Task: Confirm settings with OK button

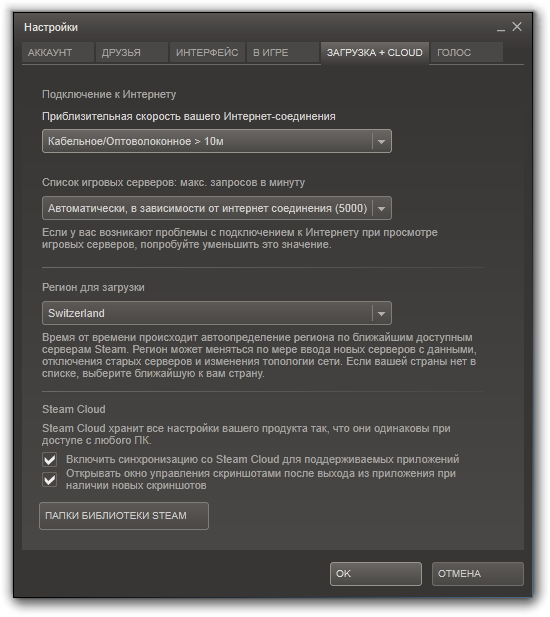Action: 376,574
